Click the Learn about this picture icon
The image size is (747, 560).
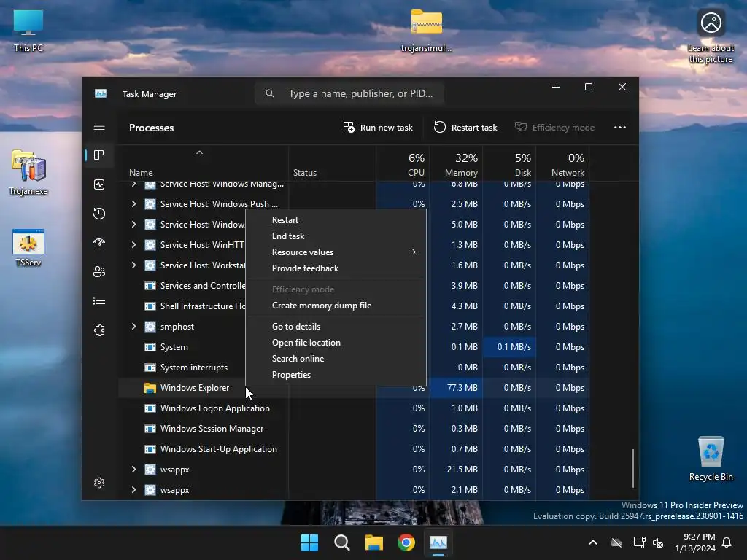tap(711, 36)
